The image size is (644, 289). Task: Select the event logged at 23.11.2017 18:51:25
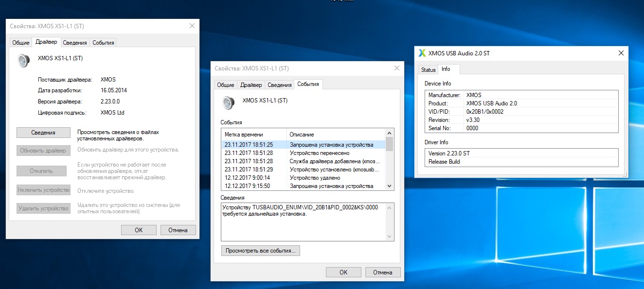pos(304,145)
